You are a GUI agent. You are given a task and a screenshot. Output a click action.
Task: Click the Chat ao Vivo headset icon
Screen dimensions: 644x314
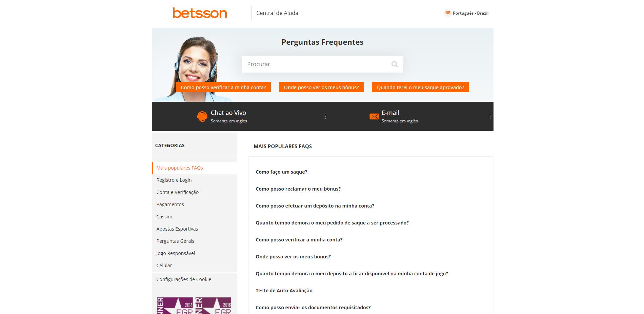(202, 116)
